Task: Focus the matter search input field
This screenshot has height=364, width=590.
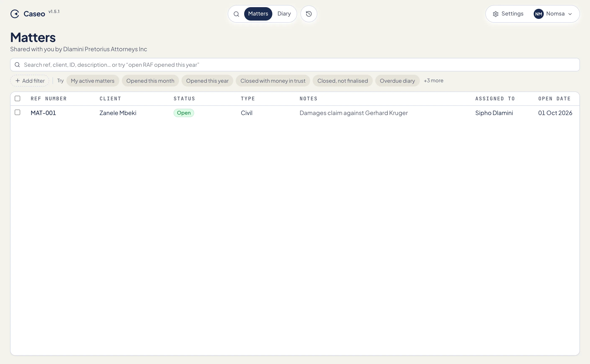Action: tap(295, 64)
